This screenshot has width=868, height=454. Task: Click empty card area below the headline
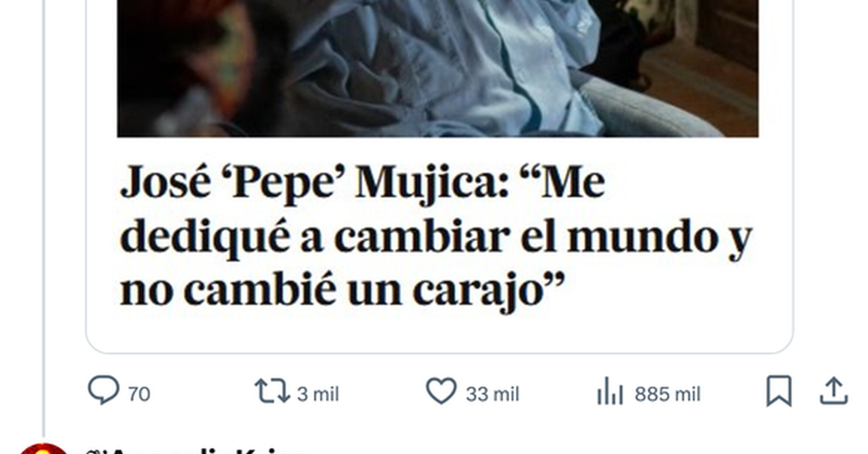[440, 332]
